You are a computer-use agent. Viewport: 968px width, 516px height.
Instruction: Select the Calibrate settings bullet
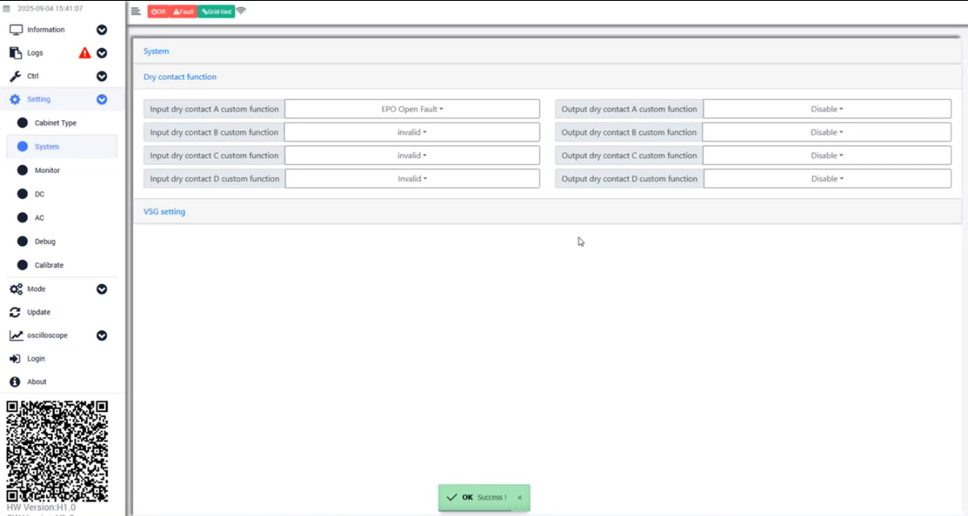tap(22, 265)
